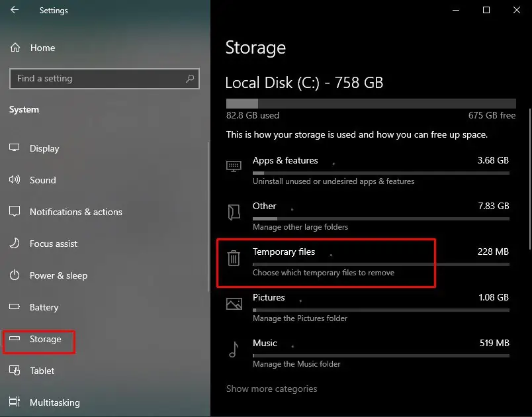
Task: Click Local Disk (C:) - 758 GB heading
Action: tap(304, 83)
